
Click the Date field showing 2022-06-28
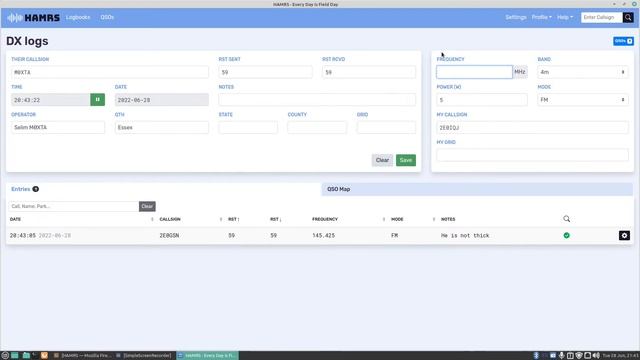162,100
